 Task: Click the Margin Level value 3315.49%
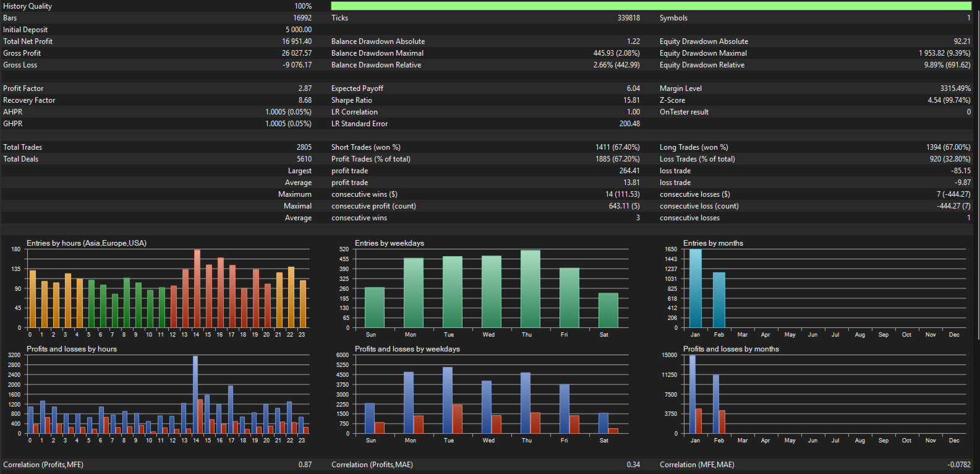click(955, 88)
